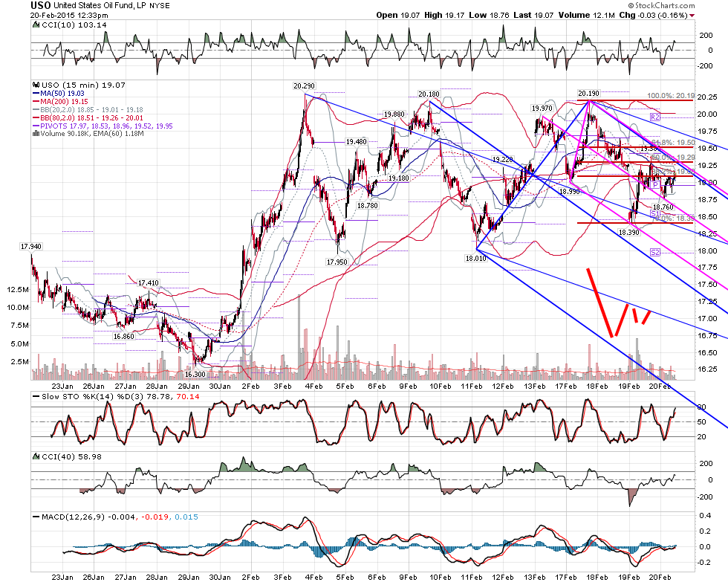Click the volume bars icon before Volume 90.18K

click(x=36, y=134)
